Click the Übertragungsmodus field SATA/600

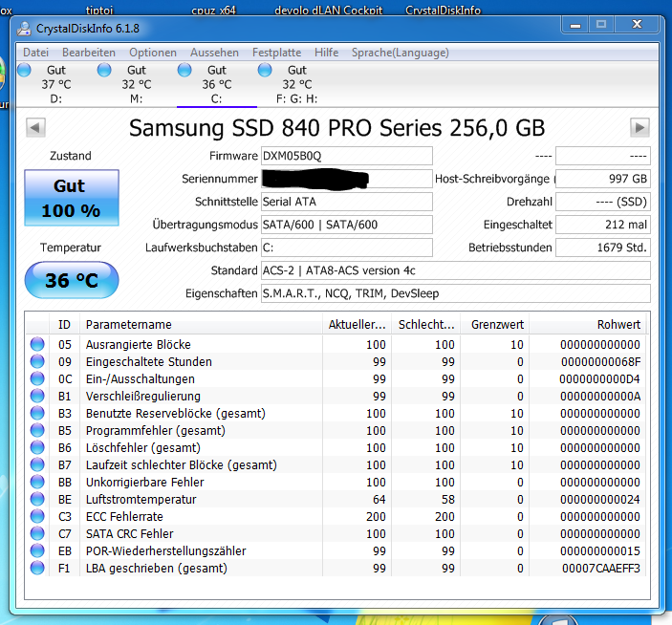(x=347, y=225)
